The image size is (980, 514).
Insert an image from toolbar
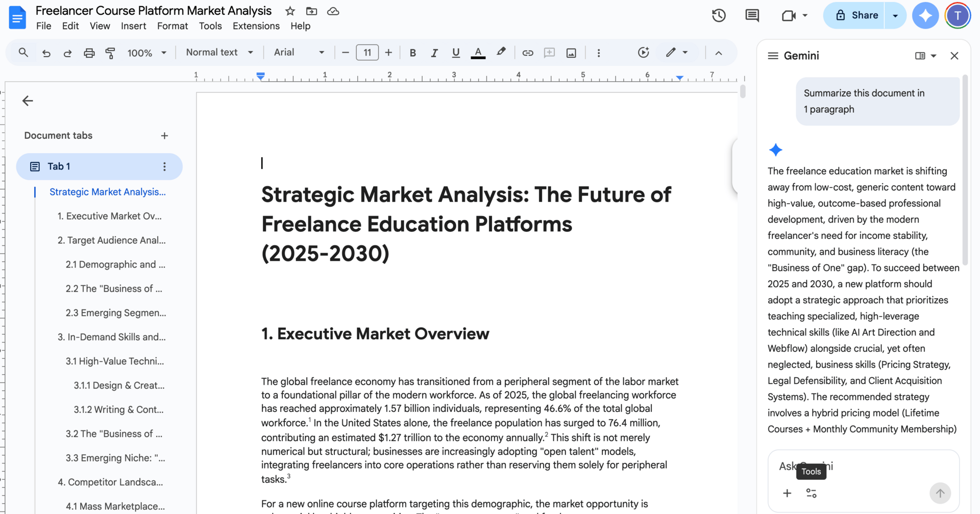571,53
